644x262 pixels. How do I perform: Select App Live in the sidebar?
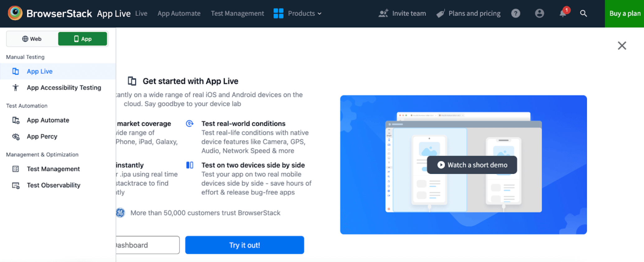[58, 71]
